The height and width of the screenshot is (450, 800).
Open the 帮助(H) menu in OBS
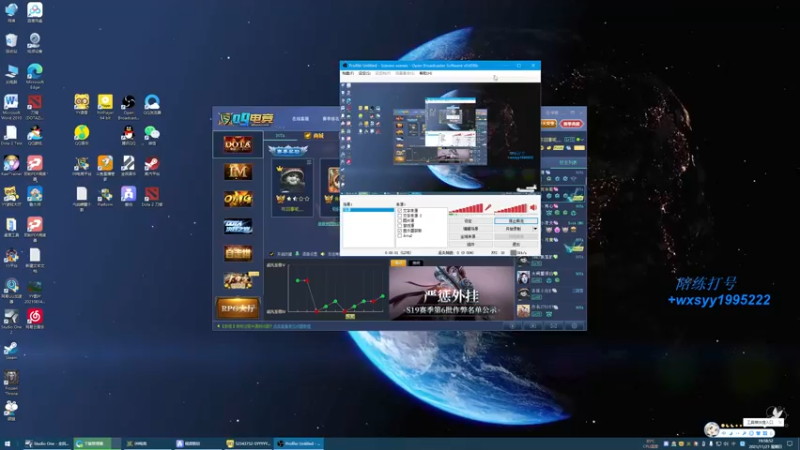[426, 73]
